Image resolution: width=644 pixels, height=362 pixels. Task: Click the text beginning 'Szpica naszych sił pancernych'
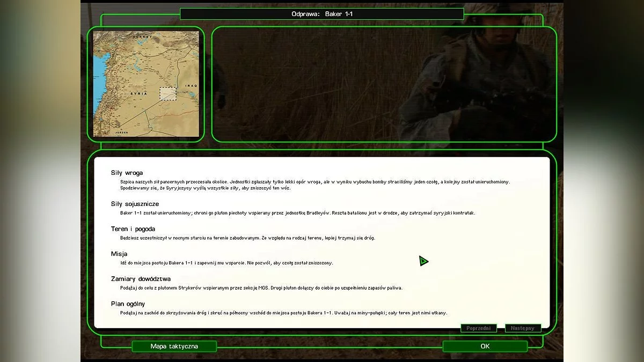coord(315,182)
